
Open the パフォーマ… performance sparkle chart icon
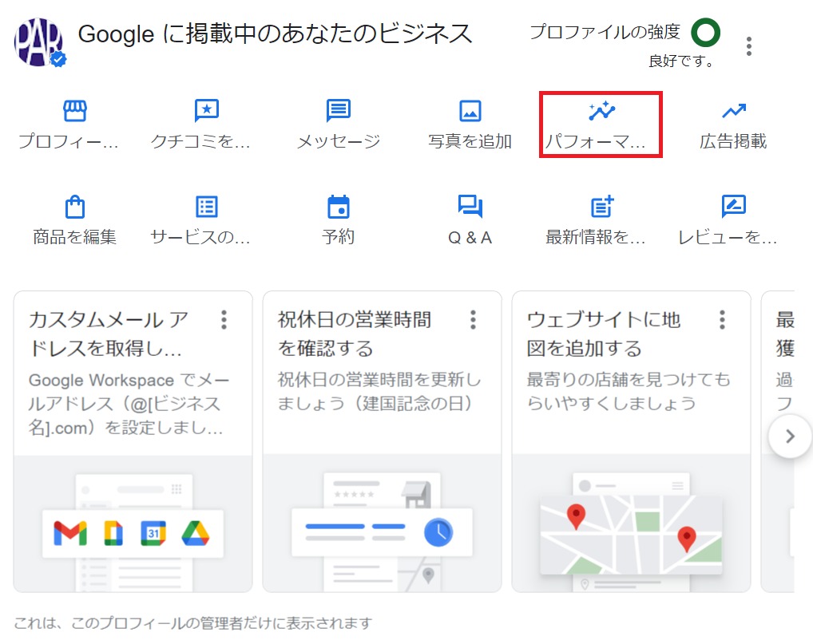point(601,110)
